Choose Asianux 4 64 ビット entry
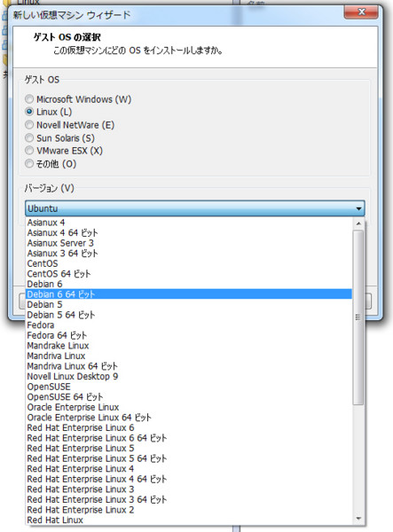Viewport: 393px width, 532px height. click(189, 232)
